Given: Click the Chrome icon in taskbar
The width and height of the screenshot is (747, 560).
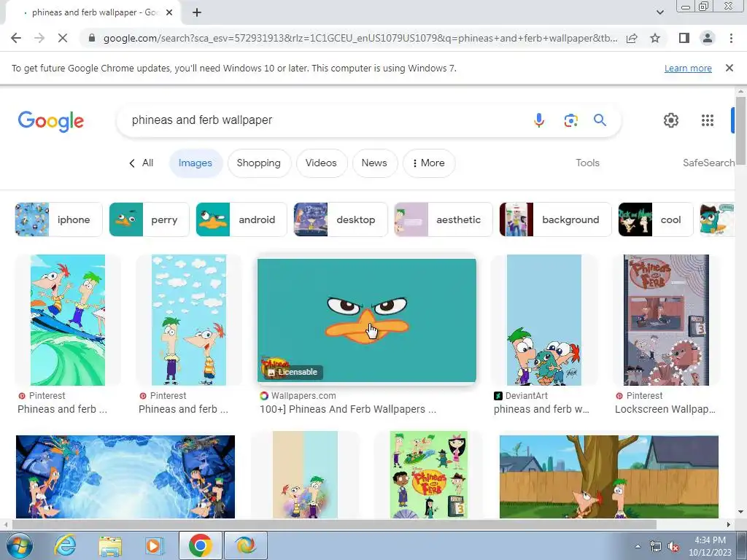Looking at the screenshot, I should (200, 545).
